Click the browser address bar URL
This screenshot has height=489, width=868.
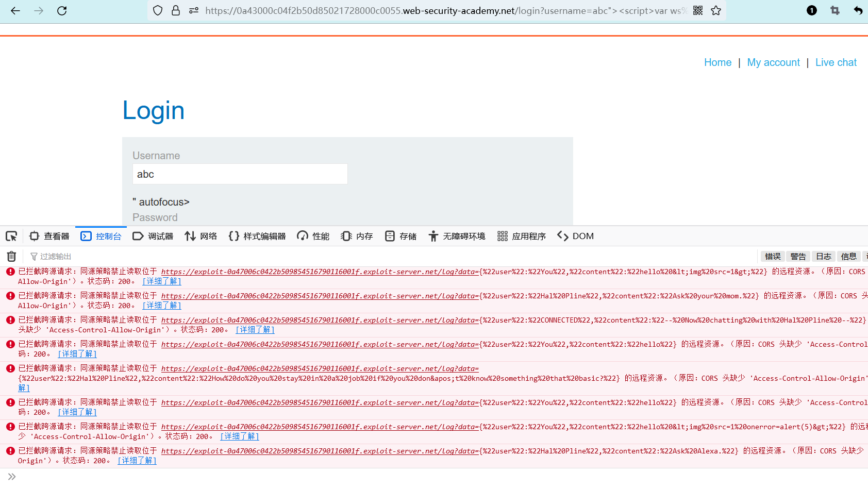click(x=446, y=10)
